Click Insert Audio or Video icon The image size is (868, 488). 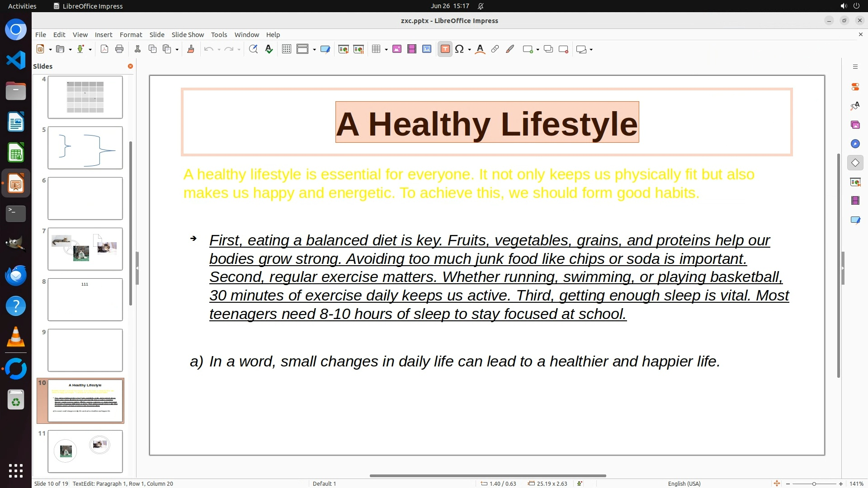pos(411,49)
